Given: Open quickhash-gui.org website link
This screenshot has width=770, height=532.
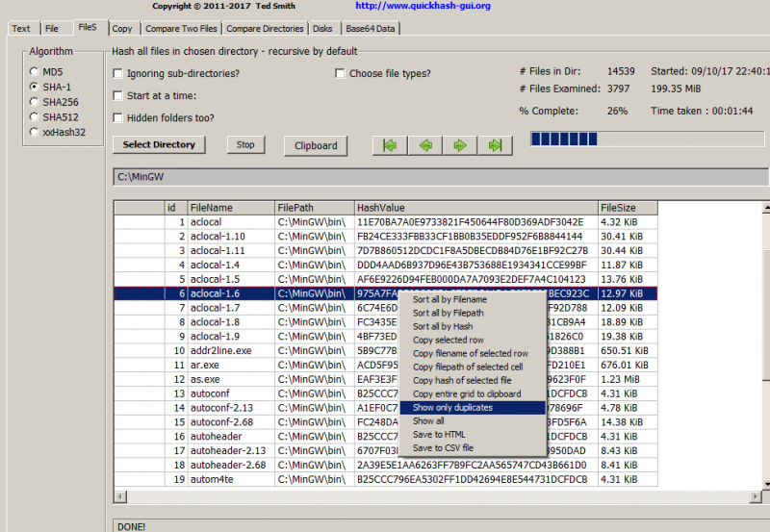Looking at the screenshot, I should [x=423, y=6].
